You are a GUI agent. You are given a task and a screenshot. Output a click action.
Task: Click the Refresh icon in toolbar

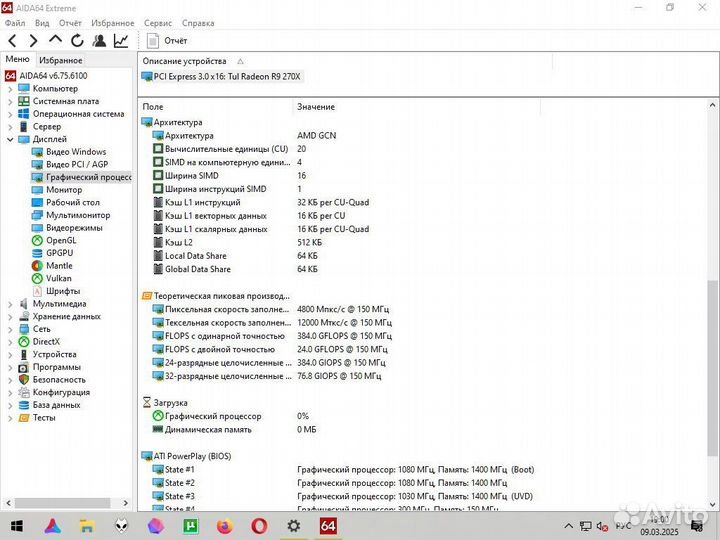[77, 41]
